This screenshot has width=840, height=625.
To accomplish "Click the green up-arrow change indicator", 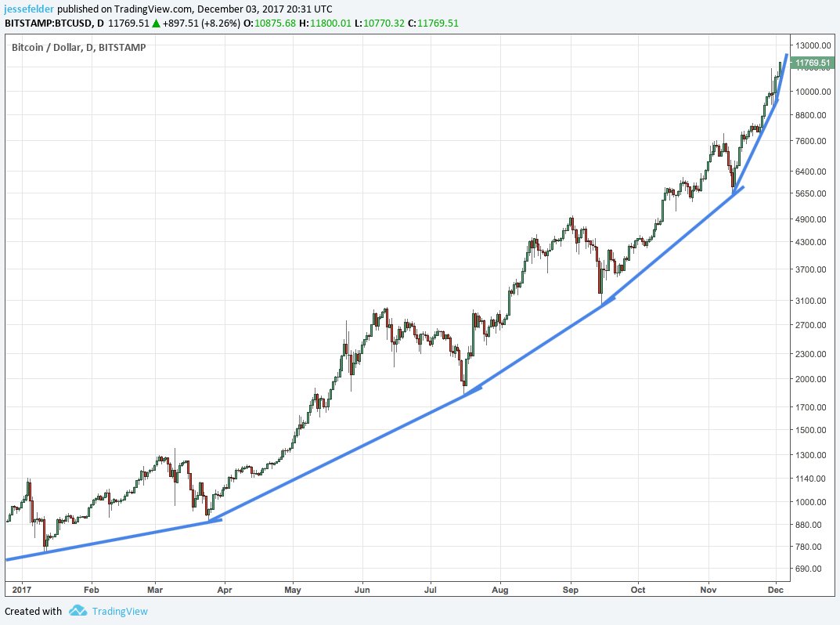I will point(156,23).
